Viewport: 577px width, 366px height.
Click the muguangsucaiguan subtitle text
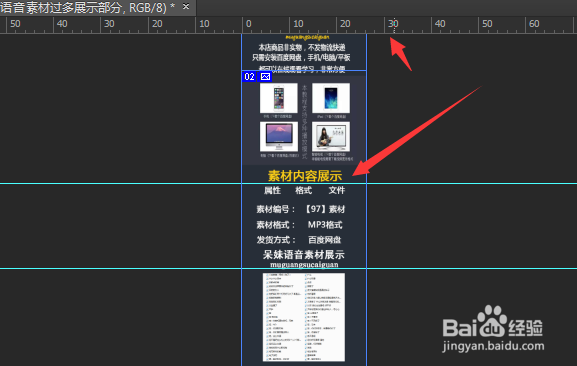coord(304,264)
